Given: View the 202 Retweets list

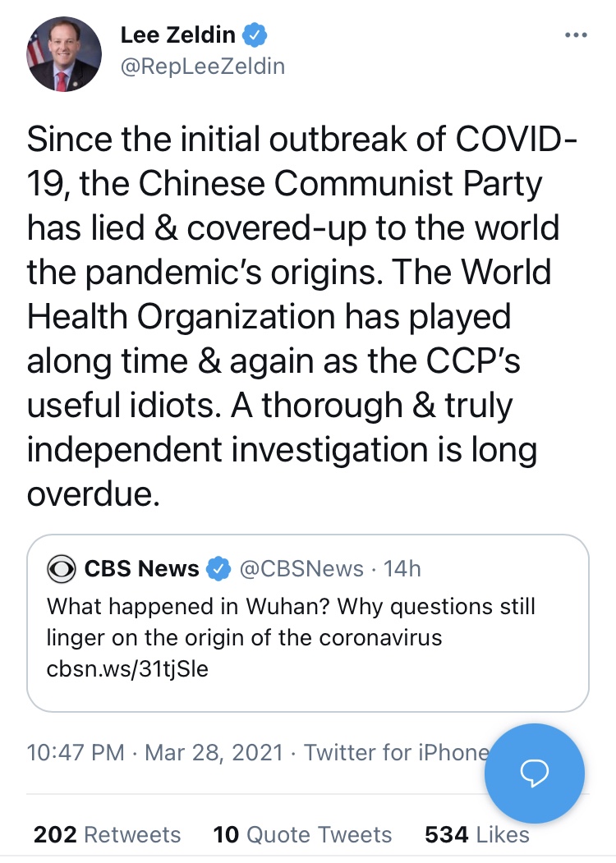Looking at the screenshot, I should [107, 835].
